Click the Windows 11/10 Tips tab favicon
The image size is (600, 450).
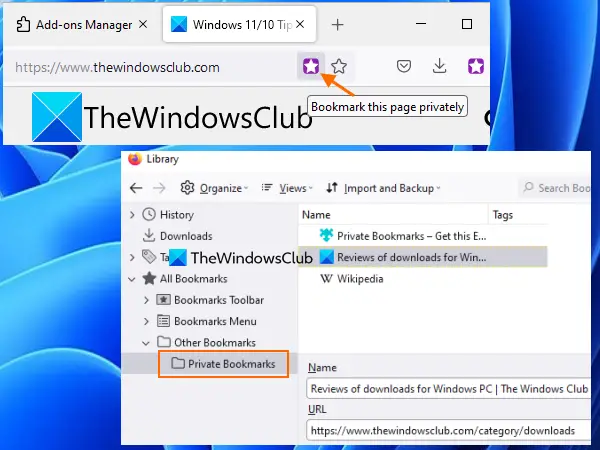(179, 24)
